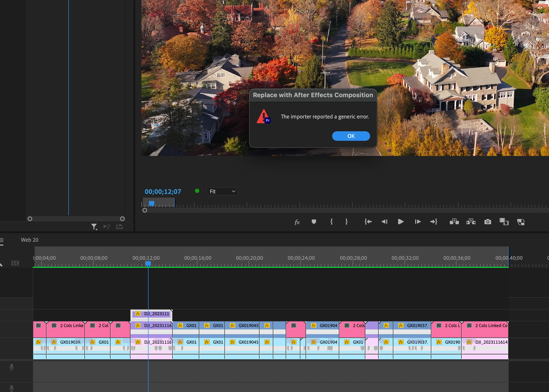Mark Out point with the right brace icon
The width and height of the screenshot is (549, 392).
tap(347, 222)
